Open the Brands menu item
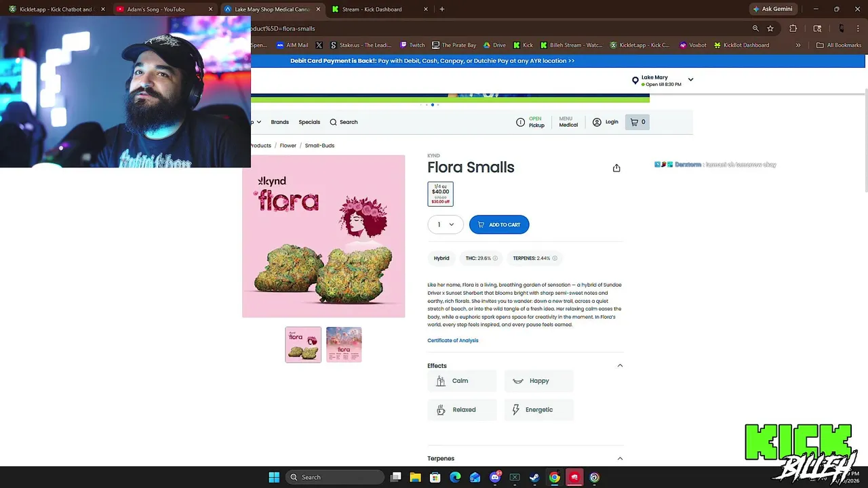The width and height of the screenshot is (868, 488). pyautogui.click(x=279, y=122)
